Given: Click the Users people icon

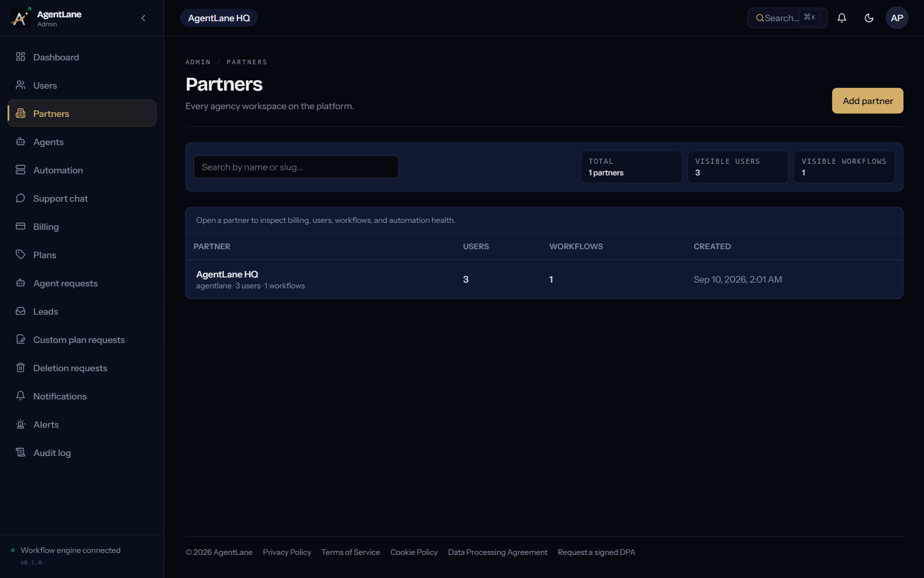Looking at the screenshot, I should (21, 85).
